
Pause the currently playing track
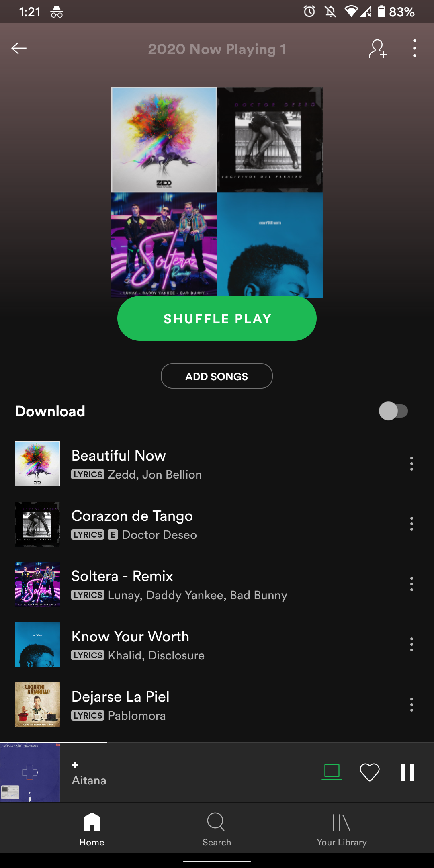point(407,772)
